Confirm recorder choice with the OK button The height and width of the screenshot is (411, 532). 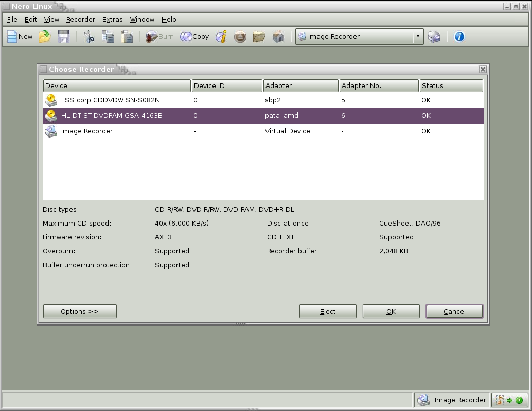pos(391,311)
